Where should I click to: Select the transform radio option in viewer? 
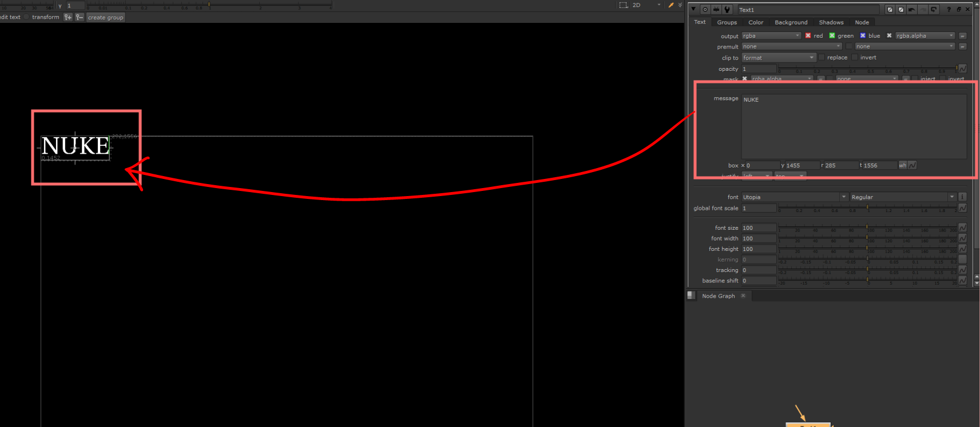tap(26, 17)
